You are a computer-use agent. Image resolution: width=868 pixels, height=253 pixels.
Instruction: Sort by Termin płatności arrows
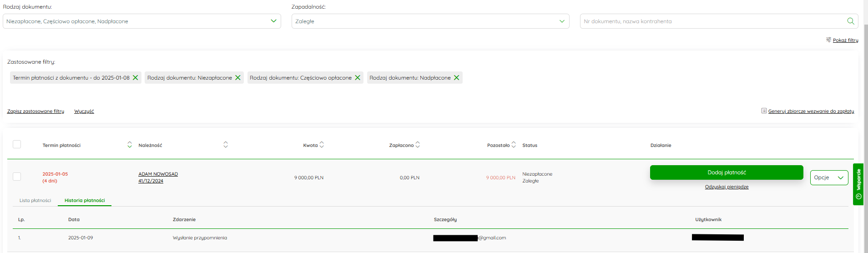pos(130,145)
